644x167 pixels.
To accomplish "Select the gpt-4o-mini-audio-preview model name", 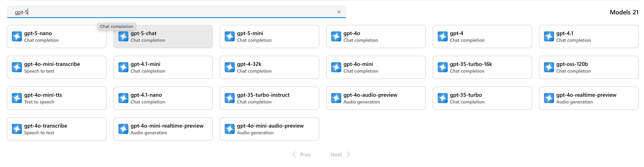I will coord(270,126).
